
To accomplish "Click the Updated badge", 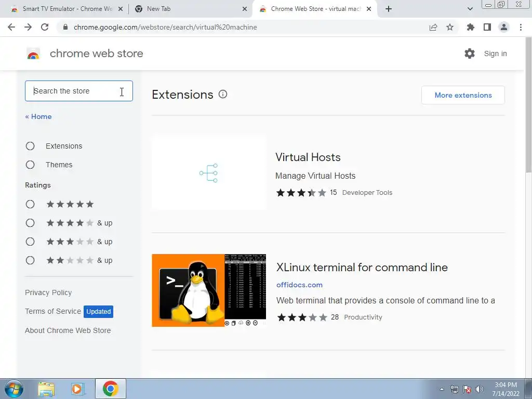I will pos(98,312).
